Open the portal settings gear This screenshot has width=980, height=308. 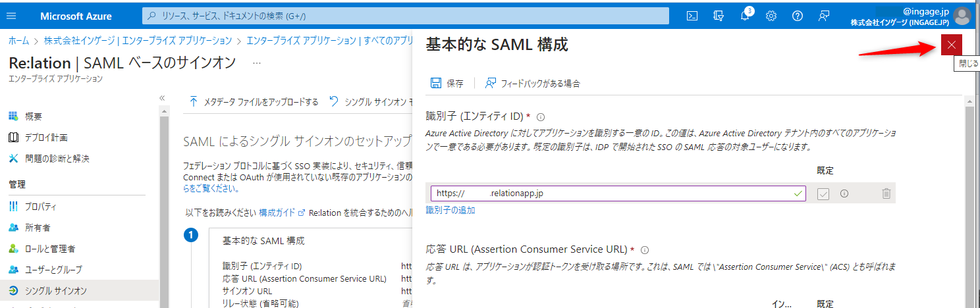[771, 16]
